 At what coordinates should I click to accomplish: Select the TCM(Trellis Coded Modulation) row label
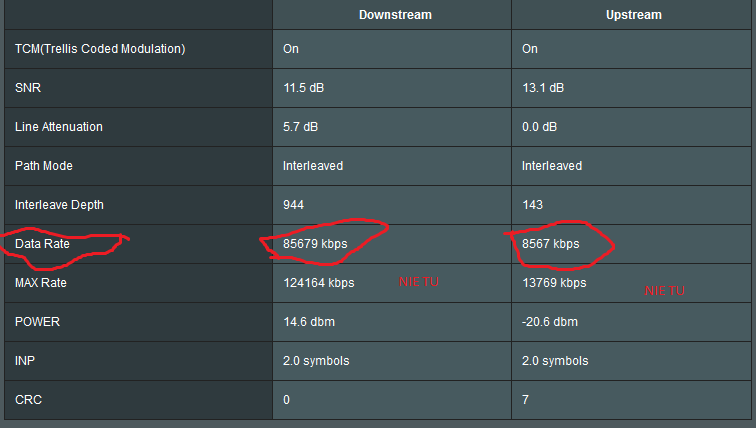[100, 49]
